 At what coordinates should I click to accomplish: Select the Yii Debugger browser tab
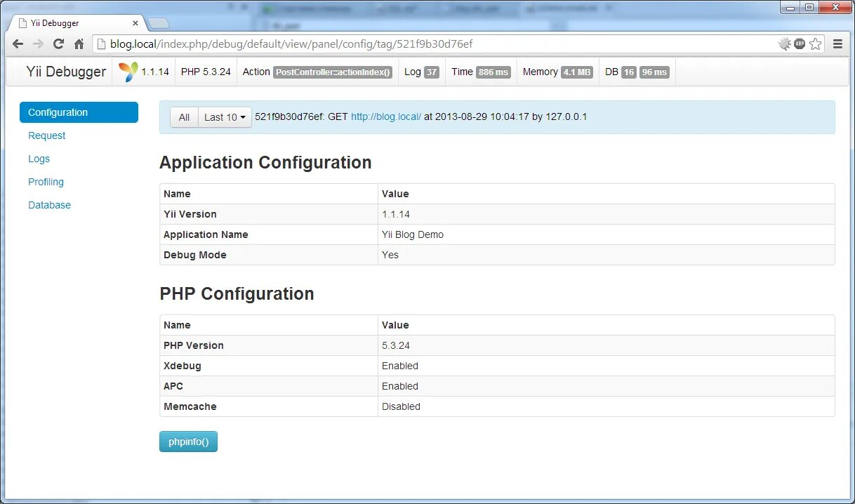[x=77, y=23]
